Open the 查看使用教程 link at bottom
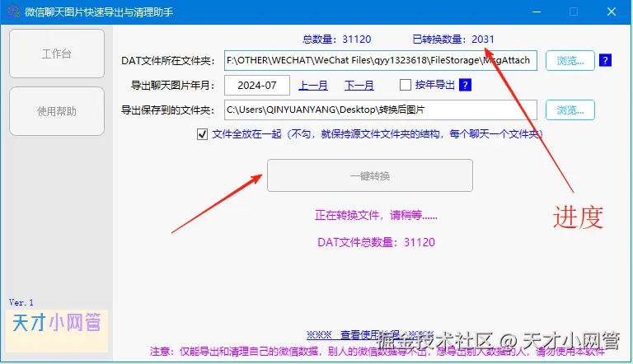The height and width of the screenshot is (364, 633). 370,334
